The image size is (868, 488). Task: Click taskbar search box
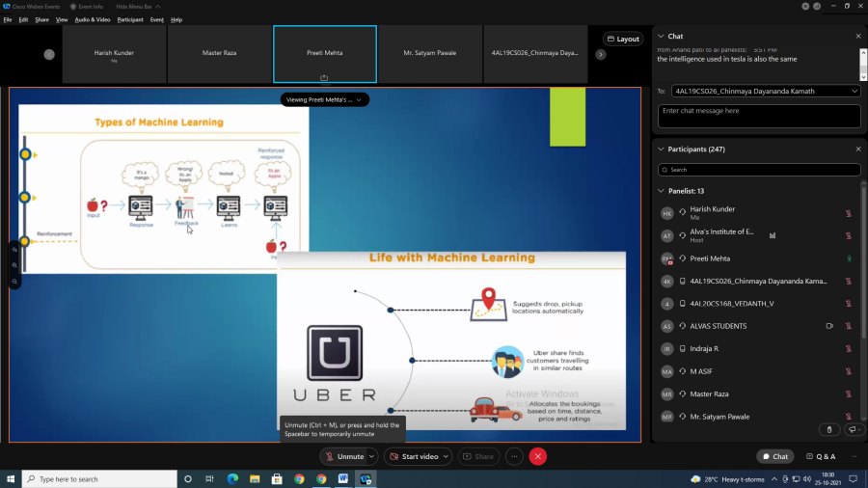click(x=99, y=478)
